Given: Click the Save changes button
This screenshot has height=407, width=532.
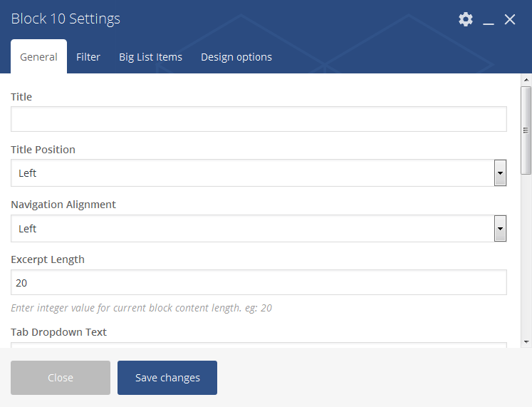Looking at the screenshot, I should click(167, 378).
